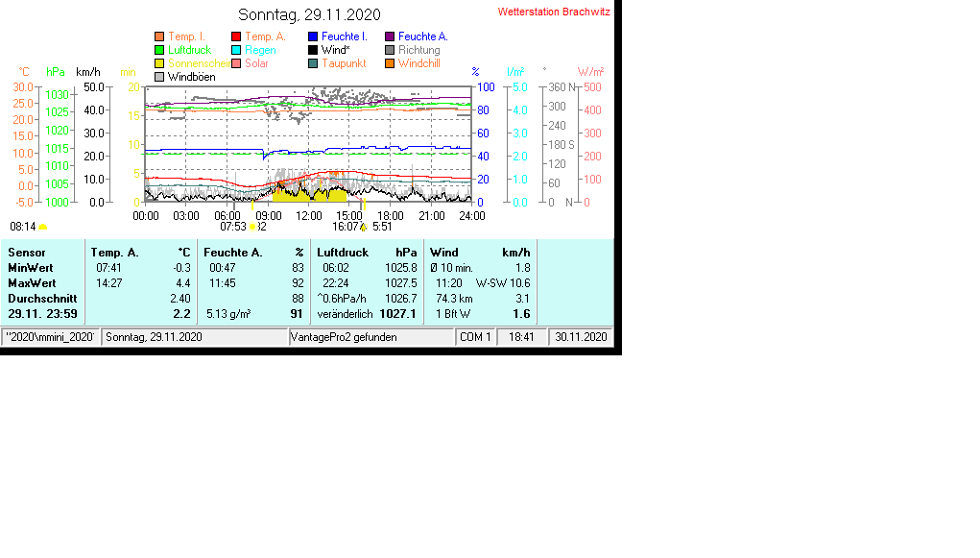The width and height of the screenshot is (980, 558).
Task: Click the red Temp. A. legend square
Action: (x=236, y=36)
